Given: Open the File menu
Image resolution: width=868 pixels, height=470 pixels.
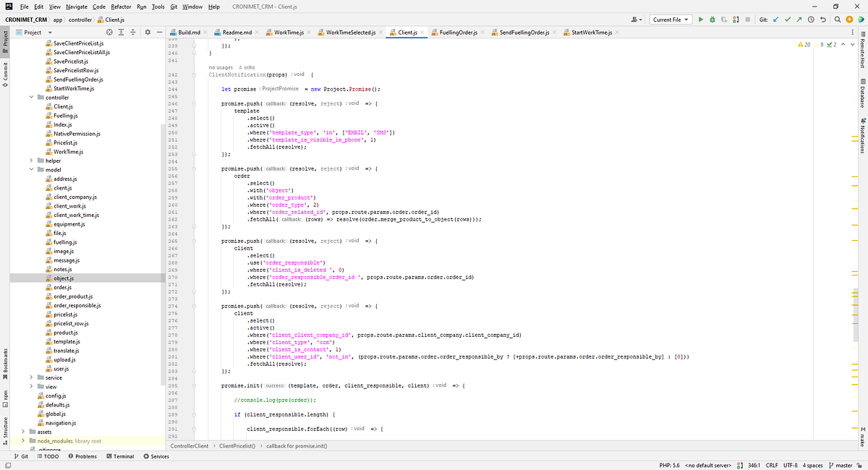Looking at the screenshot, I should coord(25,7).
